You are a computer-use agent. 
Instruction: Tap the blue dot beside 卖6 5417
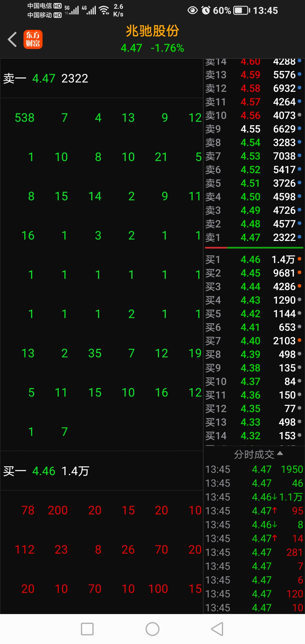click(299, 169)
